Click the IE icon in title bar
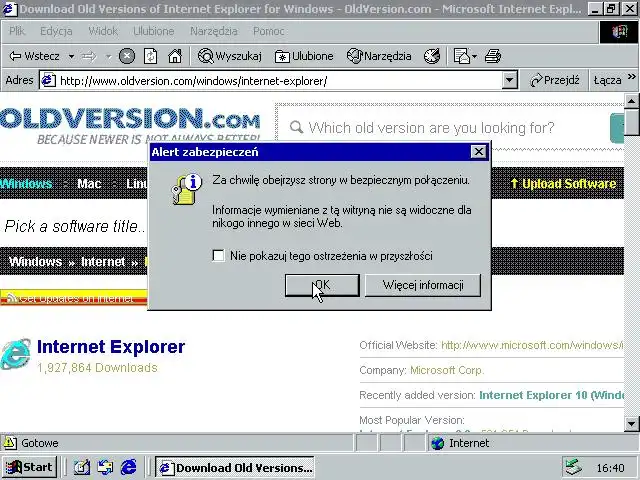640x480 pixels. tap(9, 9)
